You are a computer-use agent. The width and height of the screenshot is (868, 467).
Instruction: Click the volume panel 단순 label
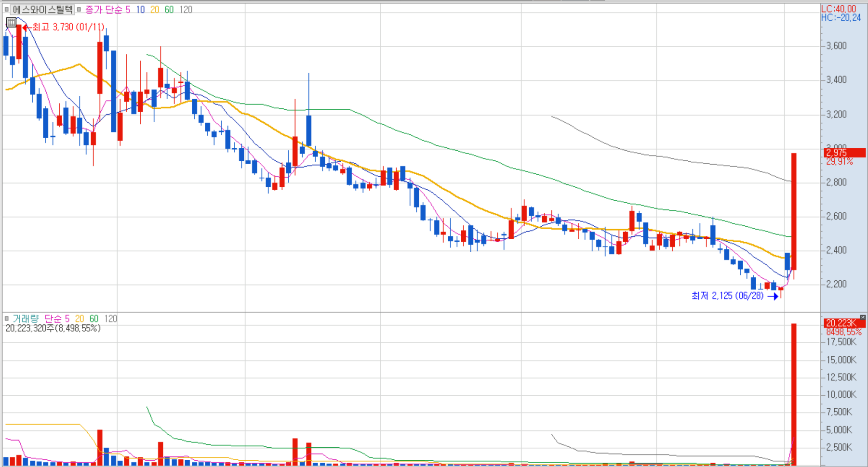coord(53,319)
